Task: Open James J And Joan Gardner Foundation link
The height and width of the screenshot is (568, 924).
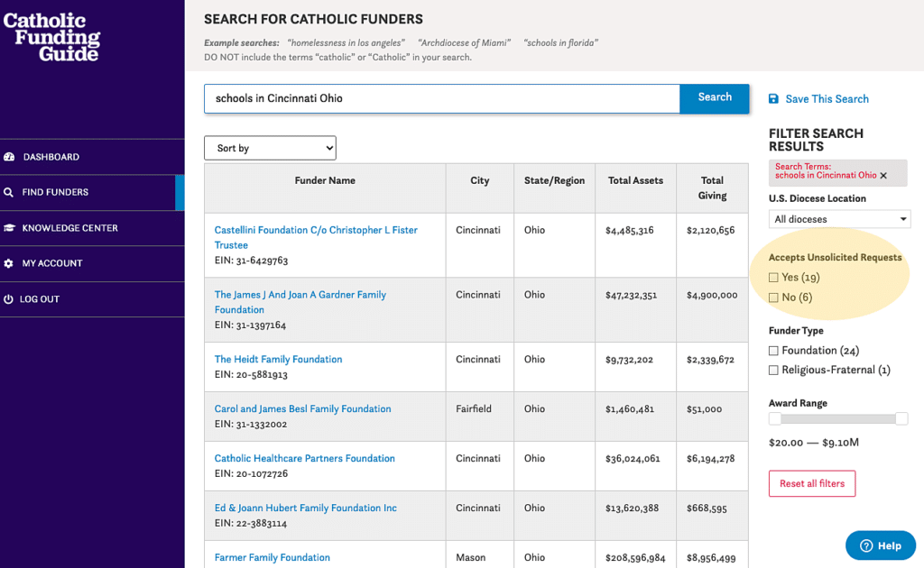Action: pyautogui.click(x=300, y=302)
